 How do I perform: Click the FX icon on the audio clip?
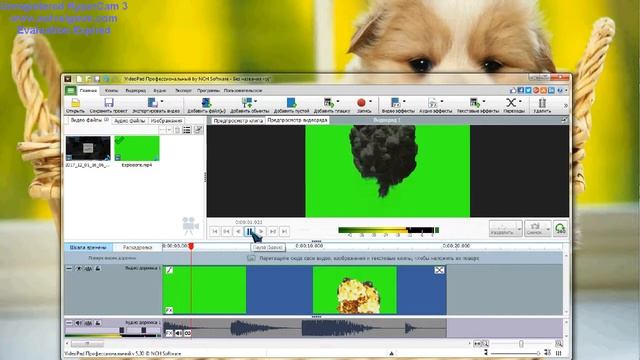click(169, 333)
